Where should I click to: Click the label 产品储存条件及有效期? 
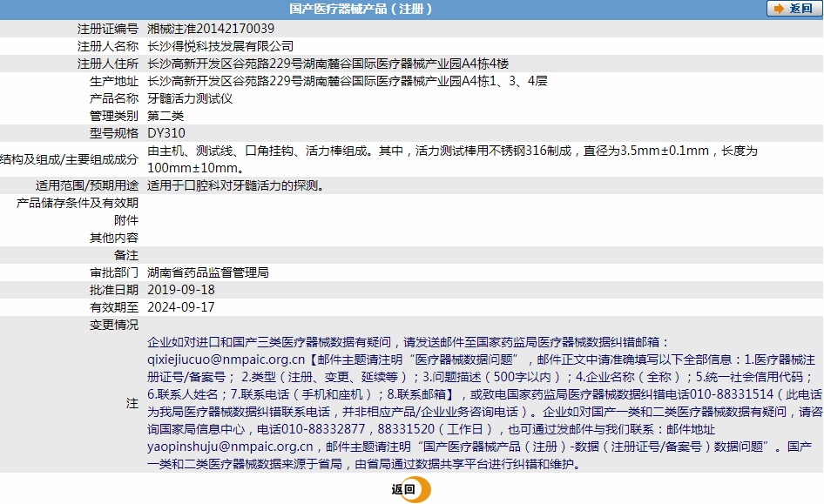pos(78,203)
